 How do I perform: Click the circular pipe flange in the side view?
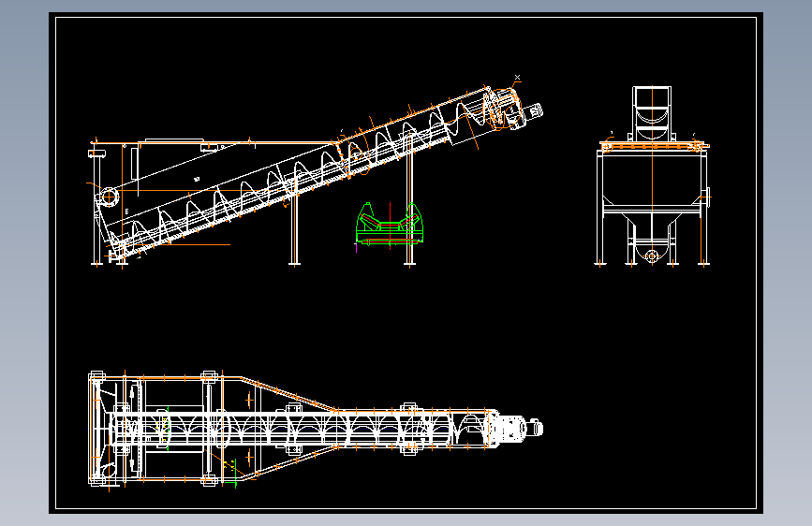coord(109,197)
